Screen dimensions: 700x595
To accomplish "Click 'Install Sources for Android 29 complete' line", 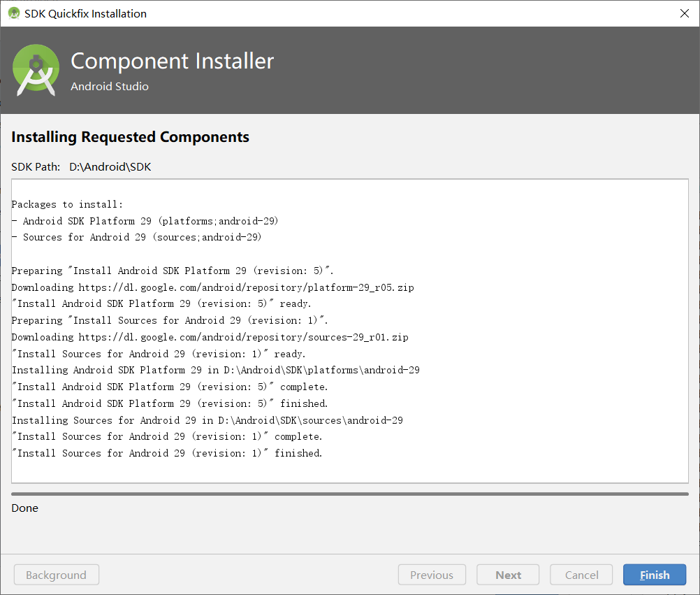I will pyautogui.click(x=167, y=437).
